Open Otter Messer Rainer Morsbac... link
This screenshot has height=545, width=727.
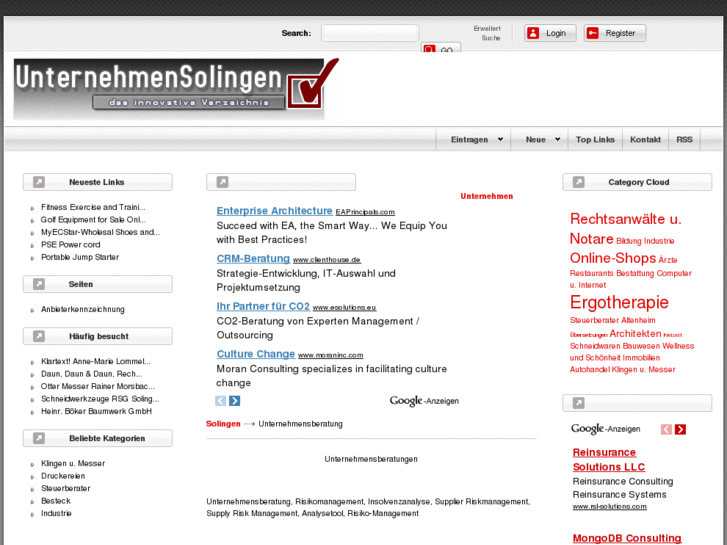point(98,386)
